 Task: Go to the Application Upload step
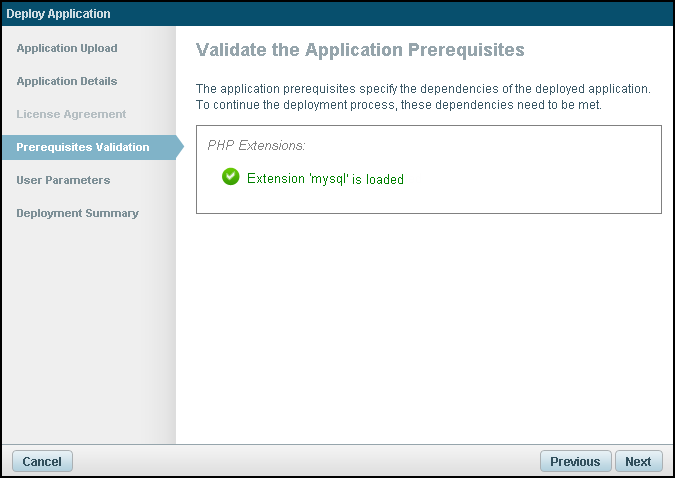click(67, 48)
